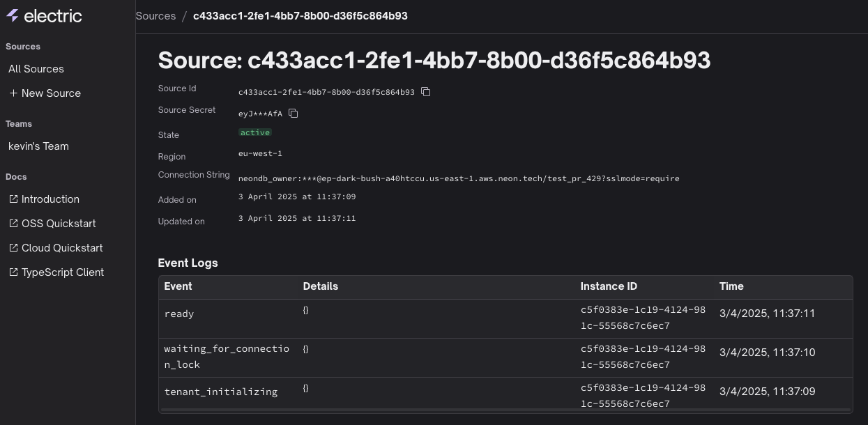868x425 pixels.
Task: Select the external link icon for Cloud Quickstart
Action: tap(13, 247)
